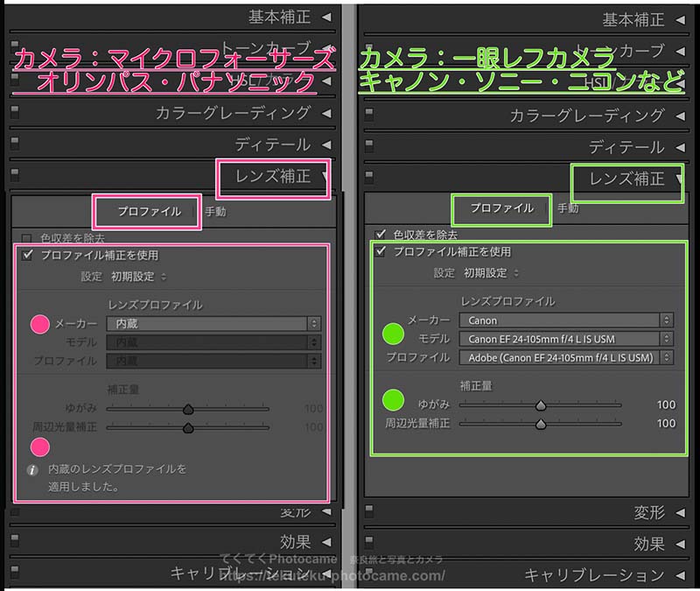Expand 基本補正 panel in left screenshot
Screen dimensions: 700x591
[x=326, y=18]
